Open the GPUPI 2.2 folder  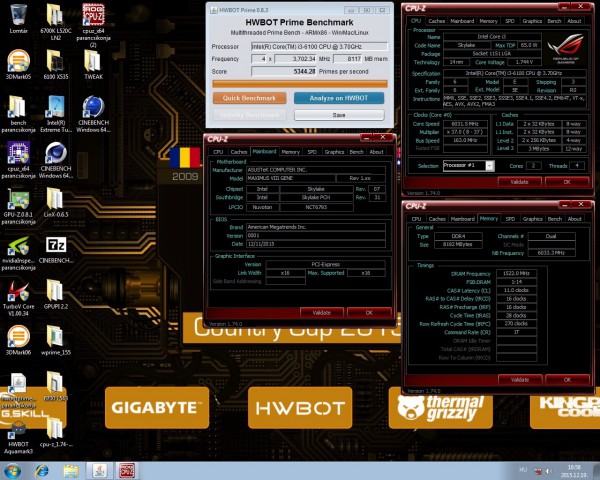click(55, 295)
